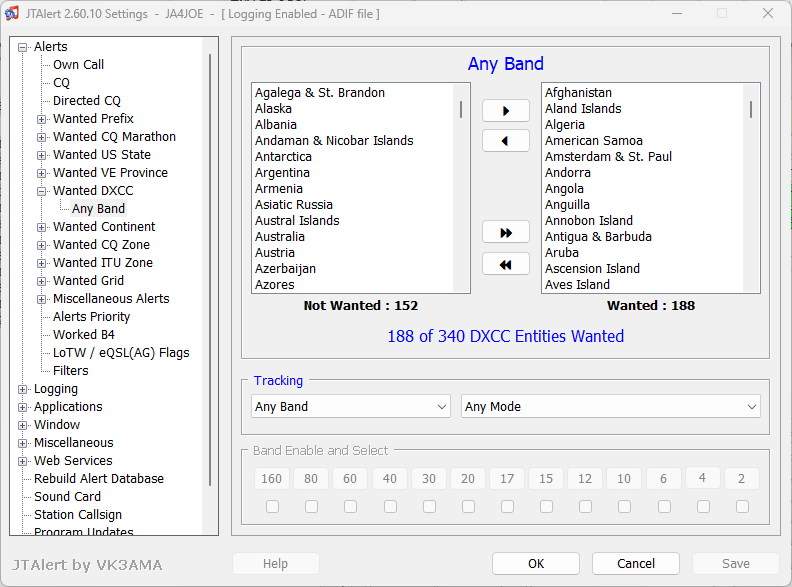The width and height of the screenshot is (792, 587).
Task: Open Sound Card settings
Action: [x=68, y=497]
